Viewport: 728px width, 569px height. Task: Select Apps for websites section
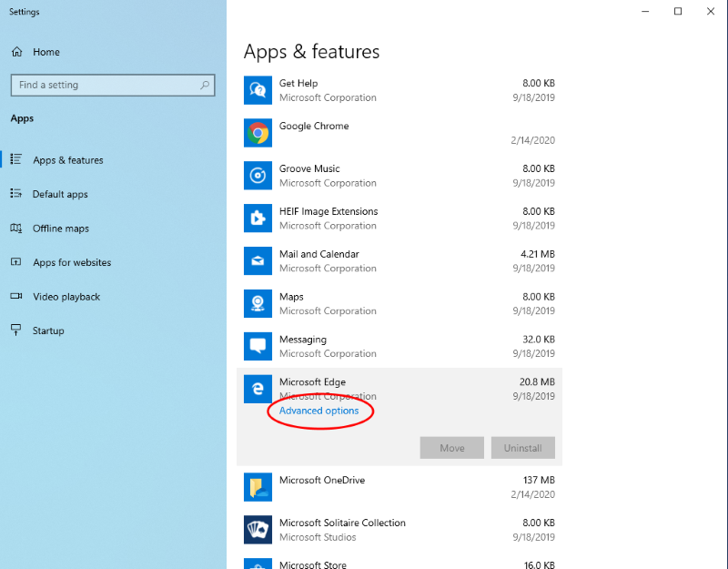pyautogui.click(x=71, y=262)
